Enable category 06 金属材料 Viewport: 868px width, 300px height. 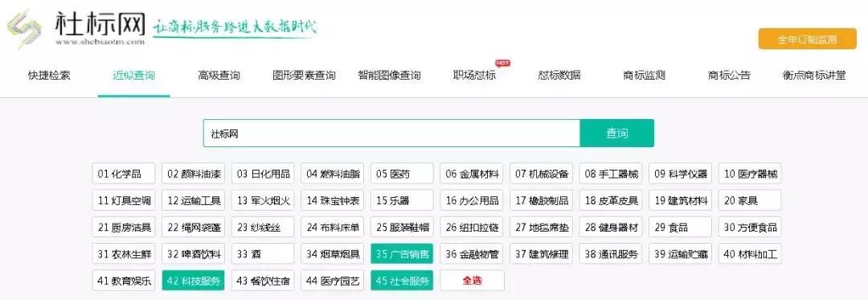point(472,174)
